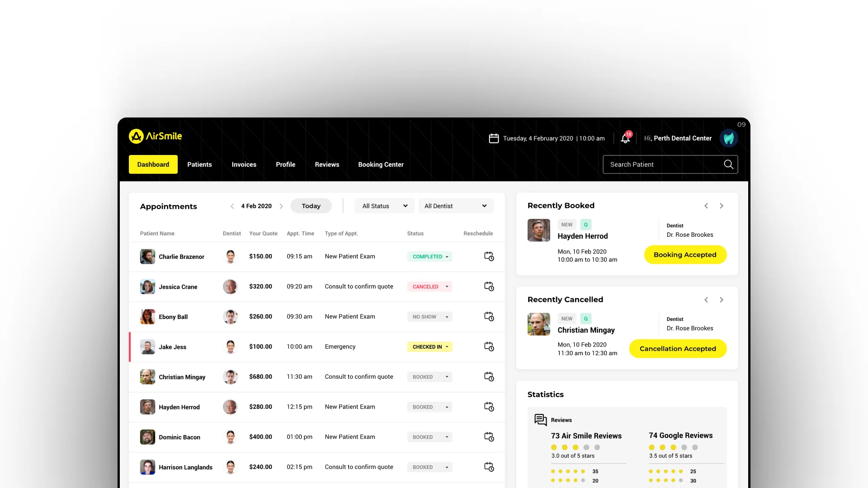Click the calendar icon in header

494,138
